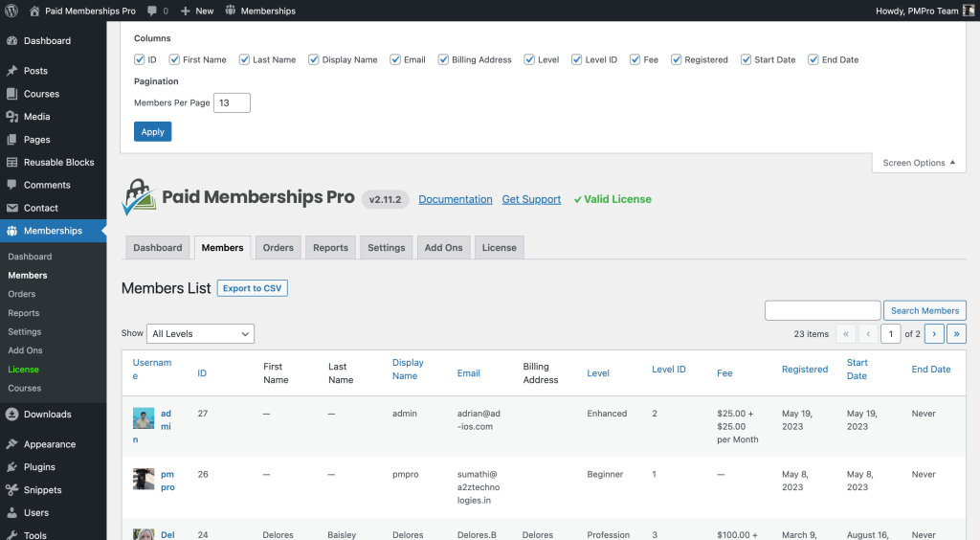Click the Contact envelope icon

click(11, 208)
